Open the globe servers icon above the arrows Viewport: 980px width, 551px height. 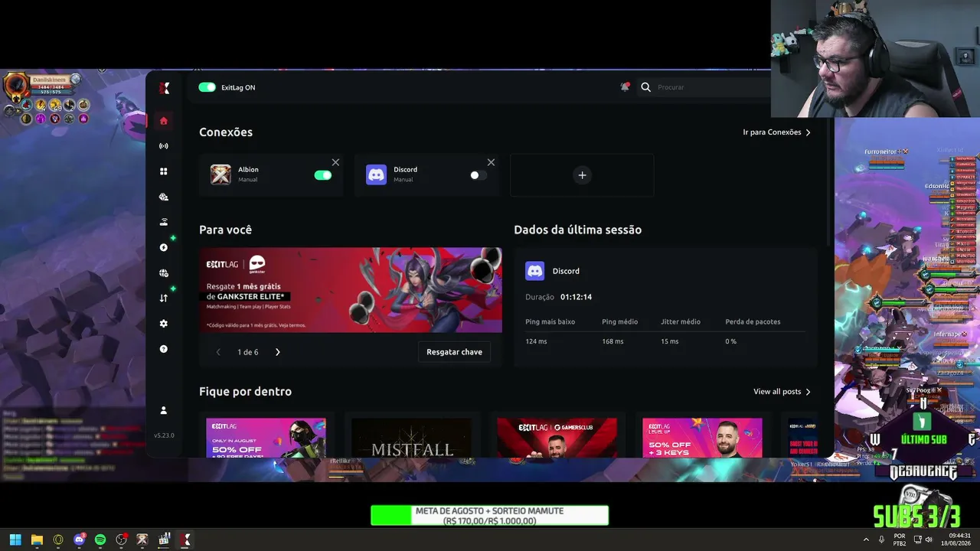click(163, 273)
